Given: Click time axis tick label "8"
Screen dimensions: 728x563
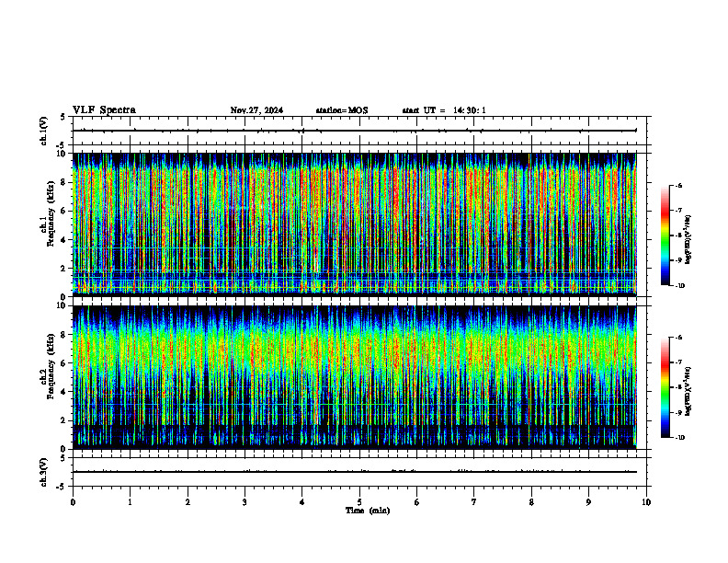Looking at the screenshot, I should point(531,502).
